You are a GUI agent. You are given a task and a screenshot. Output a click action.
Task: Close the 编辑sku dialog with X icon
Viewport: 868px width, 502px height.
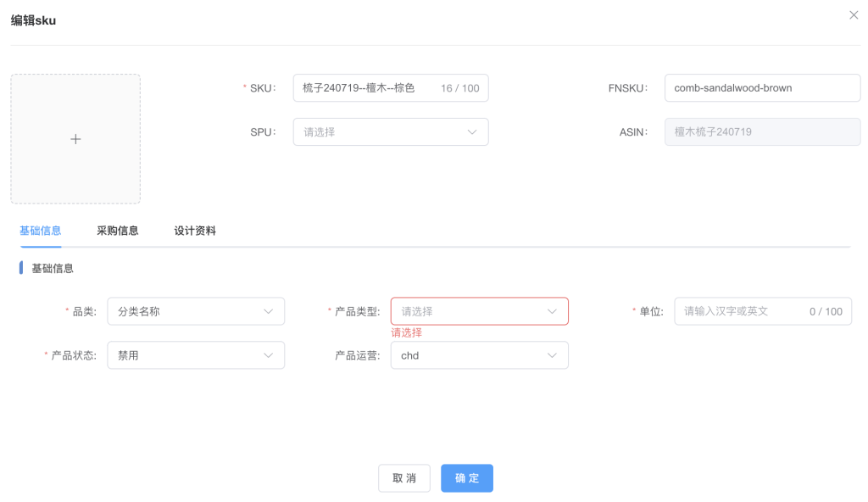[x=854, y=15]
